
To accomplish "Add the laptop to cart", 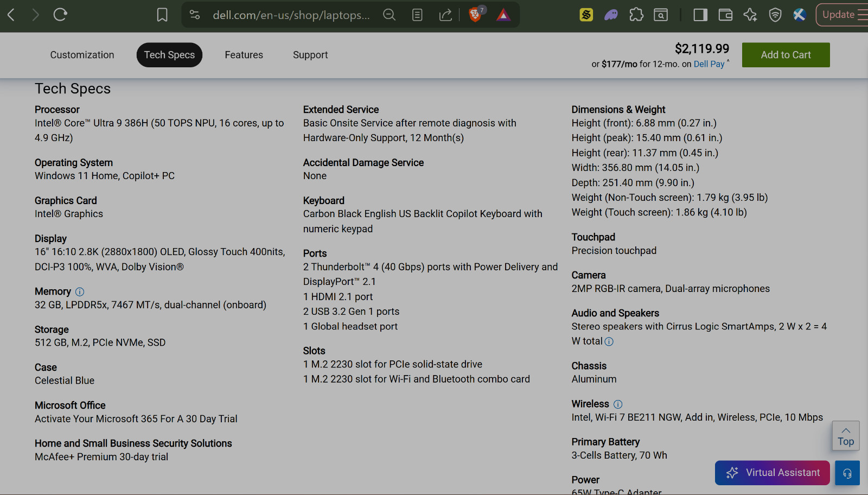I will [x=786, y=55].
